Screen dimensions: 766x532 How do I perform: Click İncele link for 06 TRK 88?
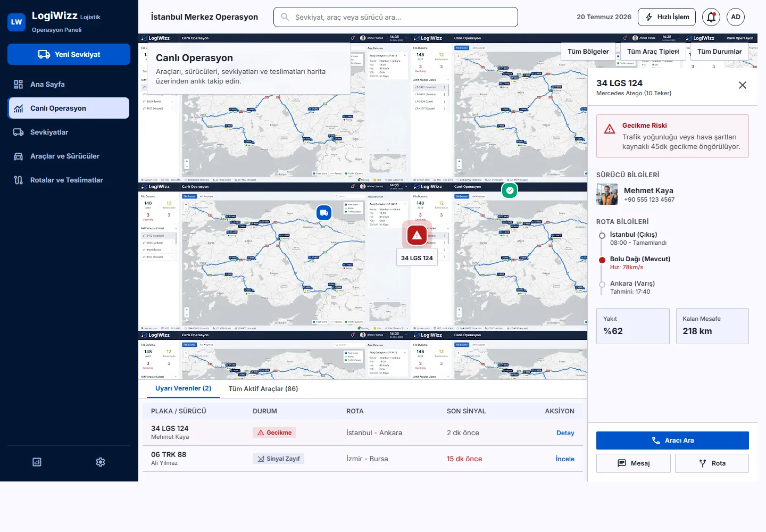[565, 459]
